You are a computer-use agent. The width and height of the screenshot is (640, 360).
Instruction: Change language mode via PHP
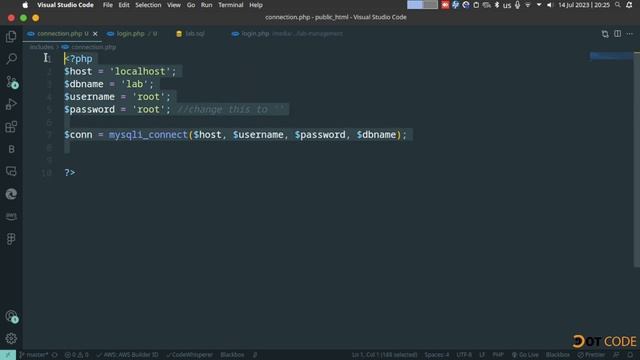[498, 355]
